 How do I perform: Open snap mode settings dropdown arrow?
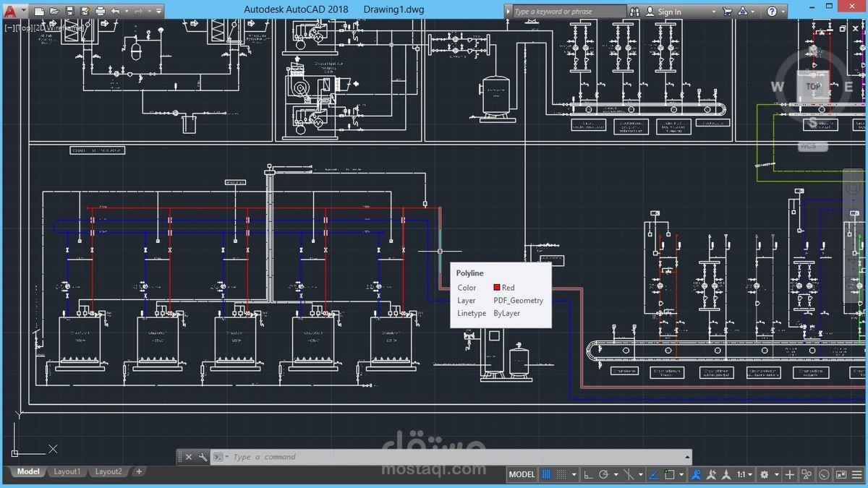tap(574, 475)
